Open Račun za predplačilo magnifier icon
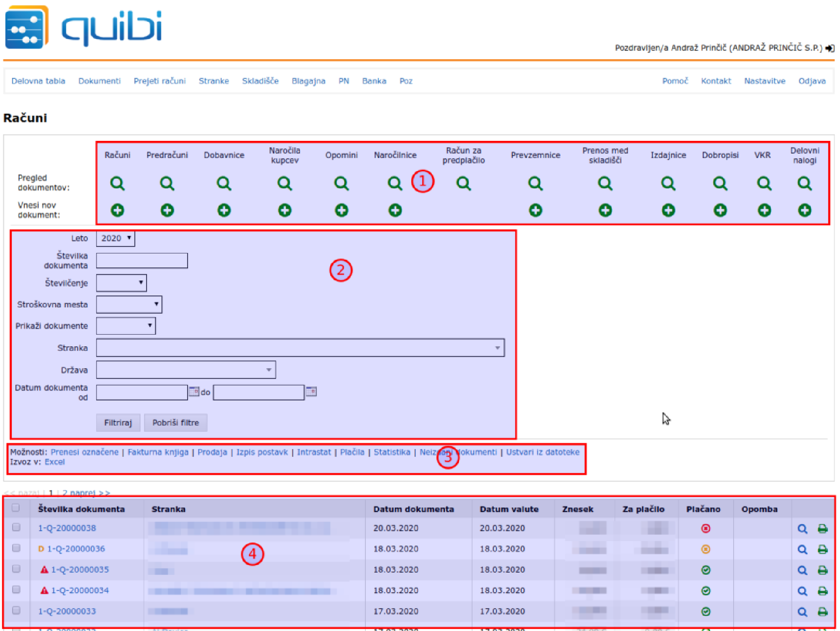The width and height of the screenshot is (840, 631). (x=463, y=183)
